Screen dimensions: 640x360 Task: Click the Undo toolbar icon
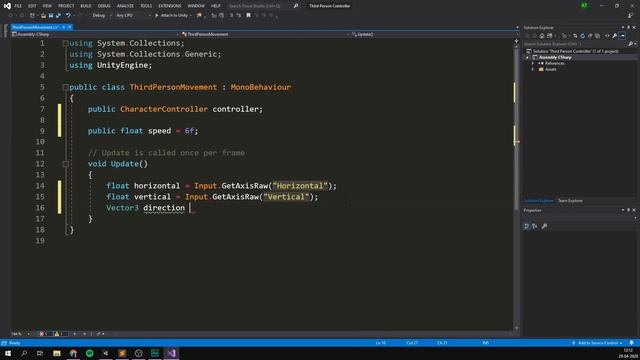pos(68,16)
